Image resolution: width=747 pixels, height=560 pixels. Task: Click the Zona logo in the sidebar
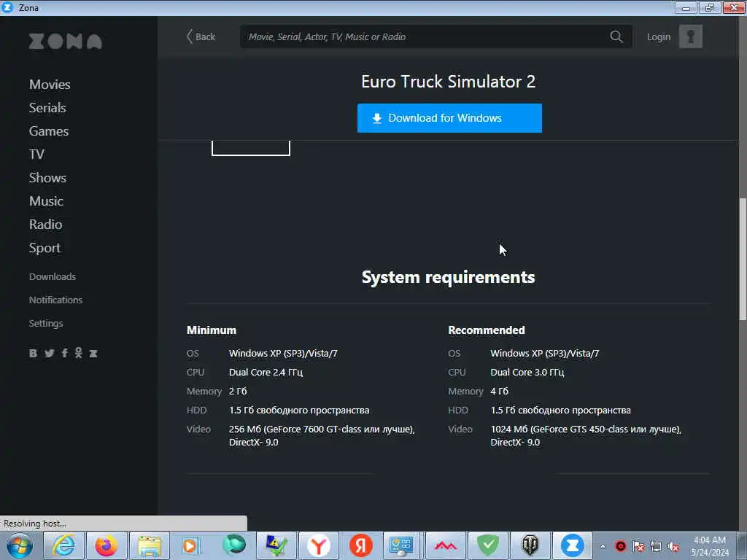(x=65, y=42)
